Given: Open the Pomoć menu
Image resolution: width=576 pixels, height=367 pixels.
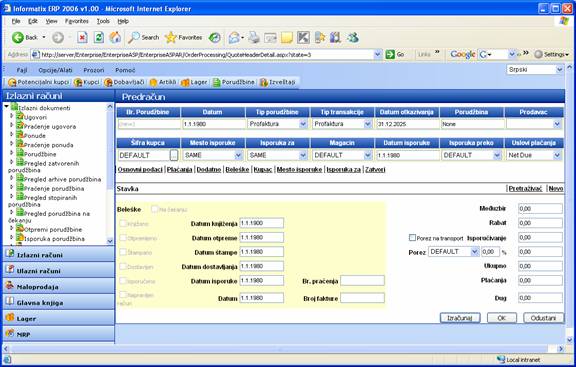Looking at the screenshot, I should [125, 70].
